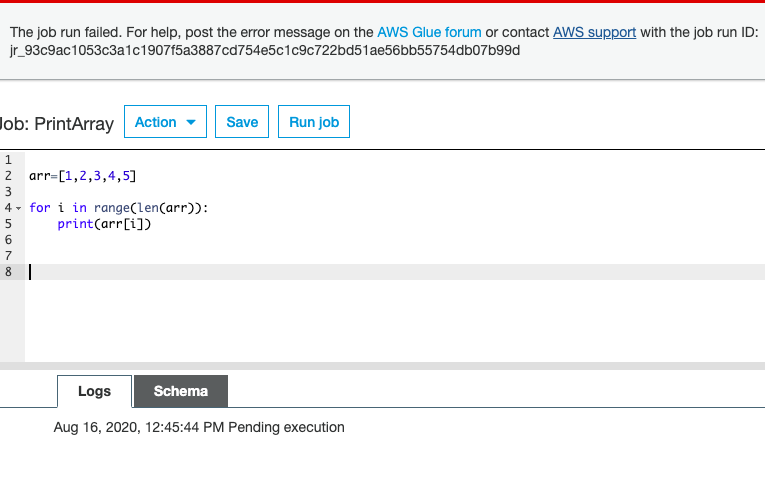Click line number 5 in the gutter
The image size is (765, 492).
pos(8,224)
